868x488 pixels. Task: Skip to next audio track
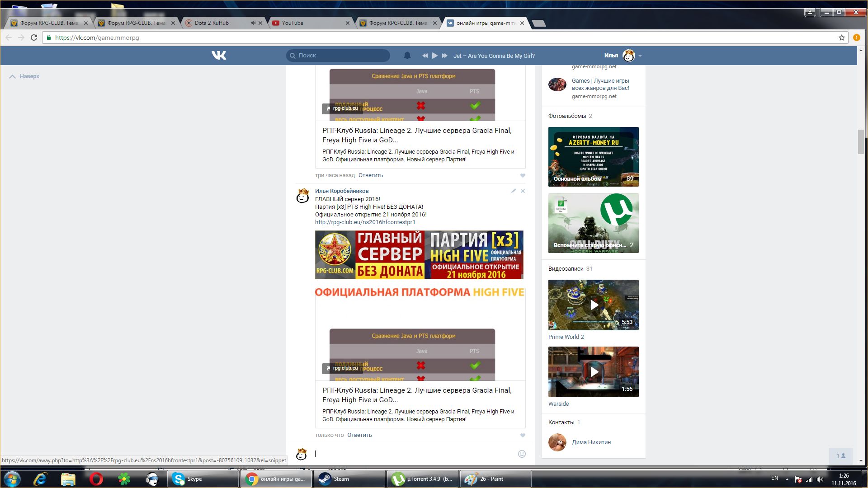point(444,56)
